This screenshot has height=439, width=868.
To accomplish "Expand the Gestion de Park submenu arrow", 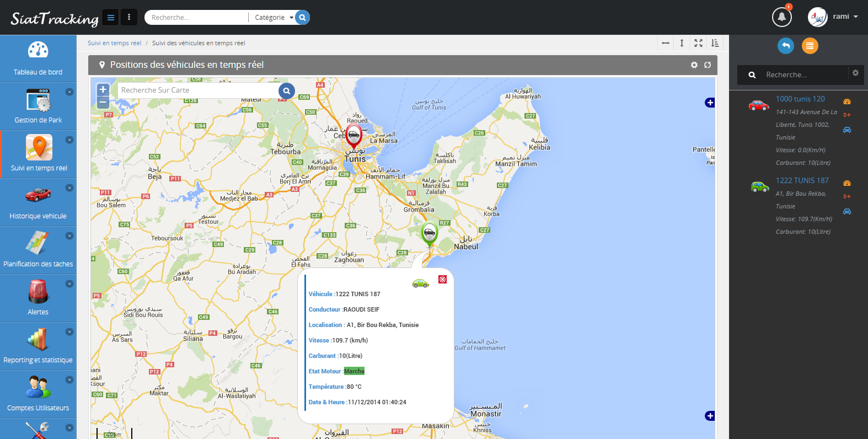I will [69, 92].
